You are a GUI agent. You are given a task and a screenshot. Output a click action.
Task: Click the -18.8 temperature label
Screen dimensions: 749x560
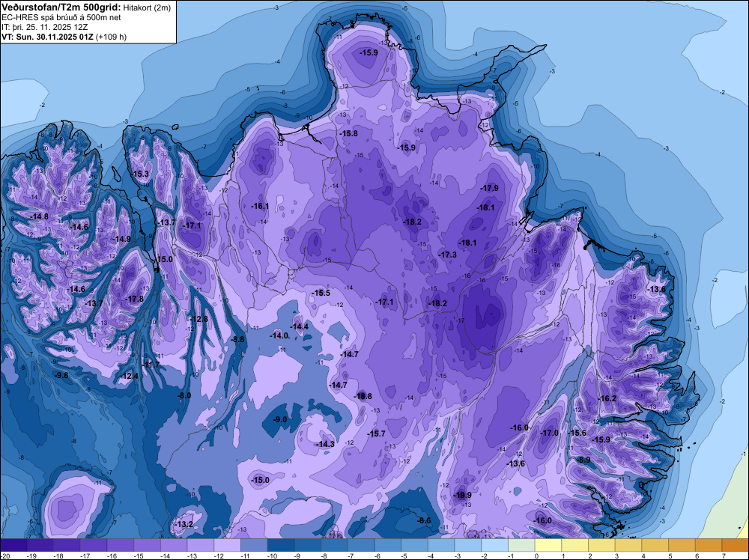[363, 396]
